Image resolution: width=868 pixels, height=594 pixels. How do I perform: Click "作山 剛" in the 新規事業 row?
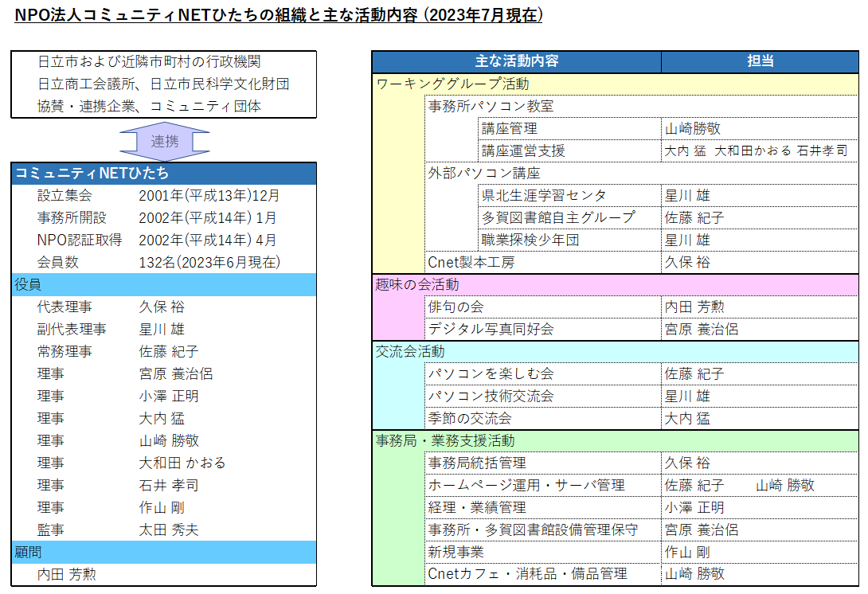(687, 552)
